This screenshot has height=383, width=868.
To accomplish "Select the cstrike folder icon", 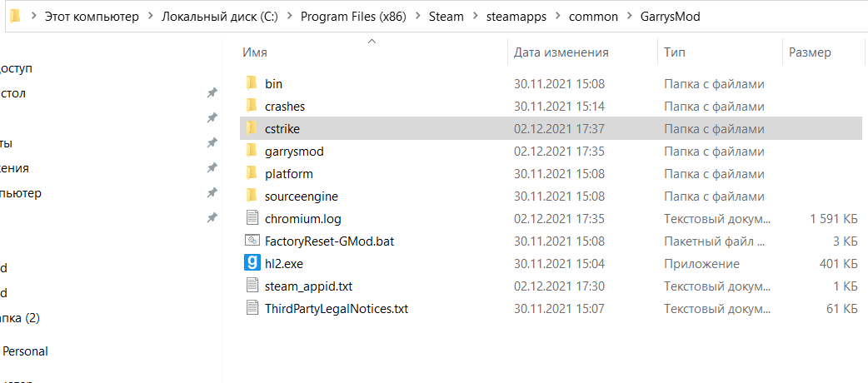I will [252, 128].
